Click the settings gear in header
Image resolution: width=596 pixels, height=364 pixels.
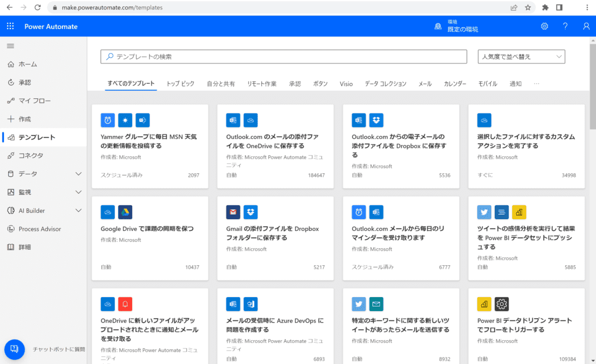(x=544, y=26)
